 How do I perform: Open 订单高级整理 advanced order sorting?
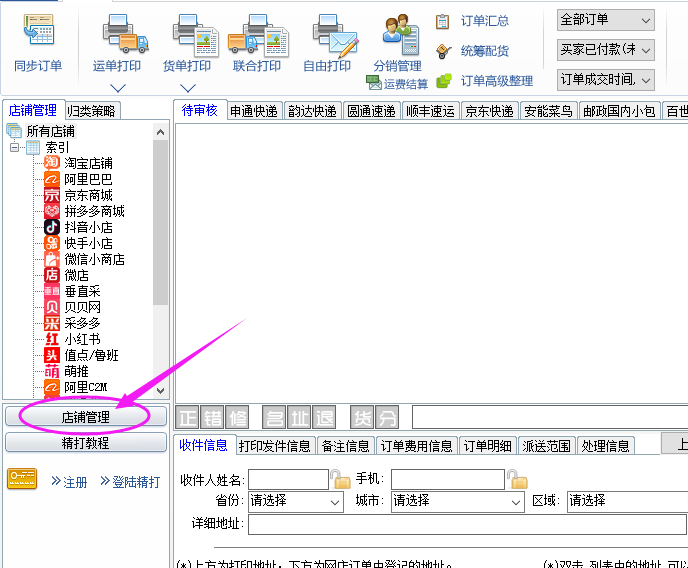[496, 80]
